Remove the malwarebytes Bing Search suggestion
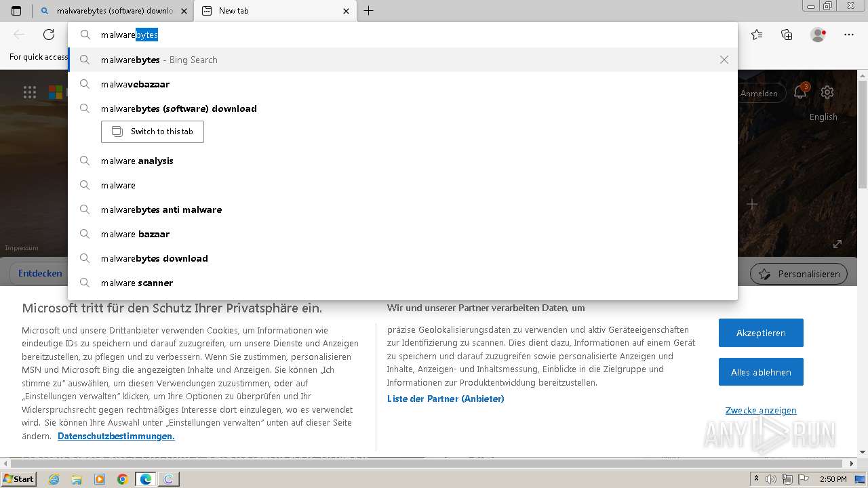 point(724,60)
